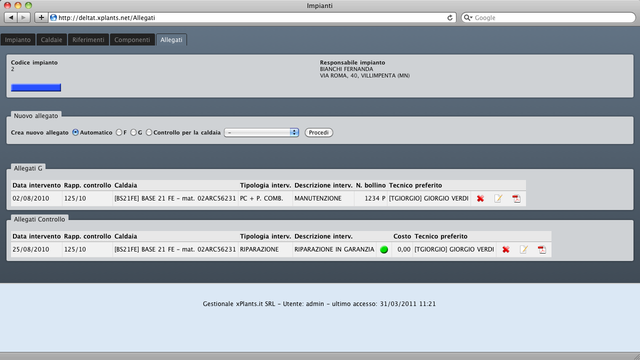Click the Costo column header
The width and height of the screenshot is (640, 360).
402,236
